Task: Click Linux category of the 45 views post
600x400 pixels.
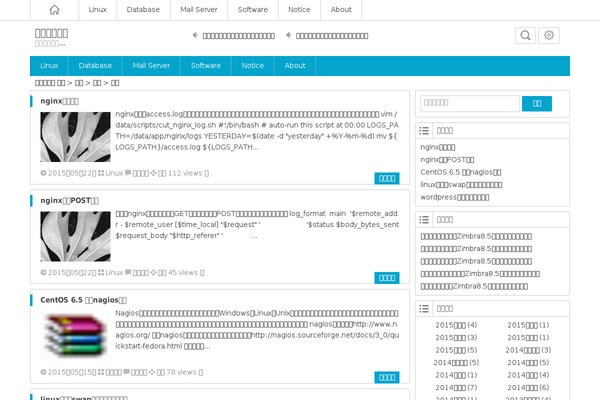Action: [x=114, y=273]
